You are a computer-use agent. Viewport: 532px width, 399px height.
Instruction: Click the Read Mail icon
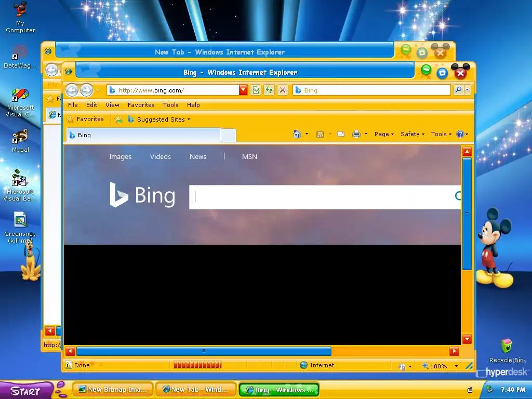(x=341, y=135)
